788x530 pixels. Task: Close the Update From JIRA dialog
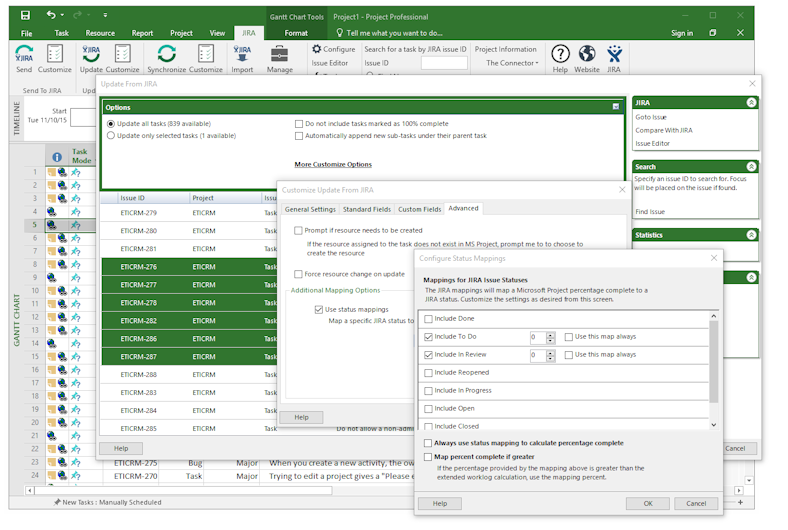tap(752, 83)
